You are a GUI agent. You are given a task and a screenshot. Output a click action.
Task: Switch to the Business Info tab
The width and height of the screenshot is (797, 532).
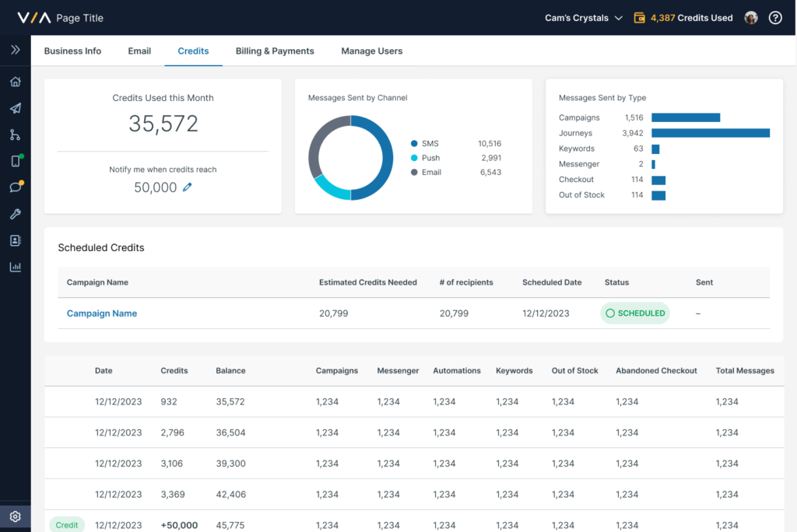tap(72, 51)
